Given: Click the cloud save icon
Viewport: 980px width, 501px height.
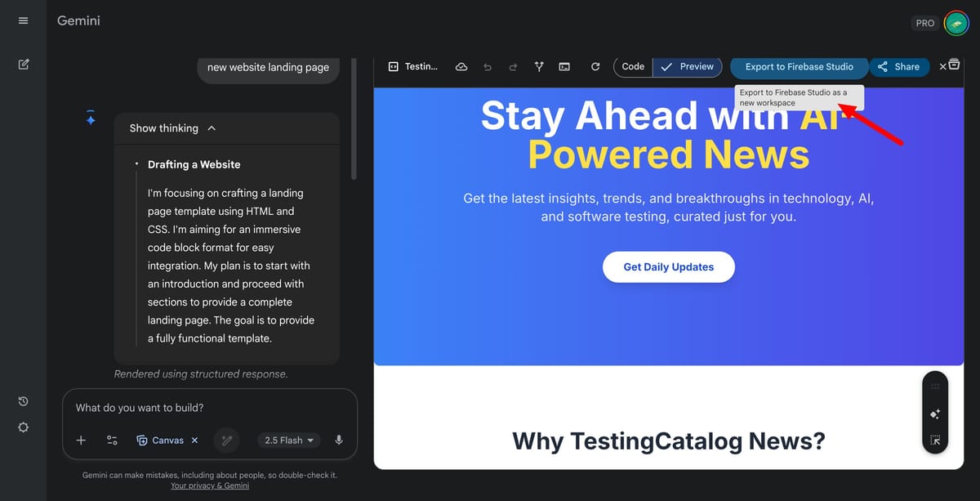Looking at the screenshot, I should [461, 67].
